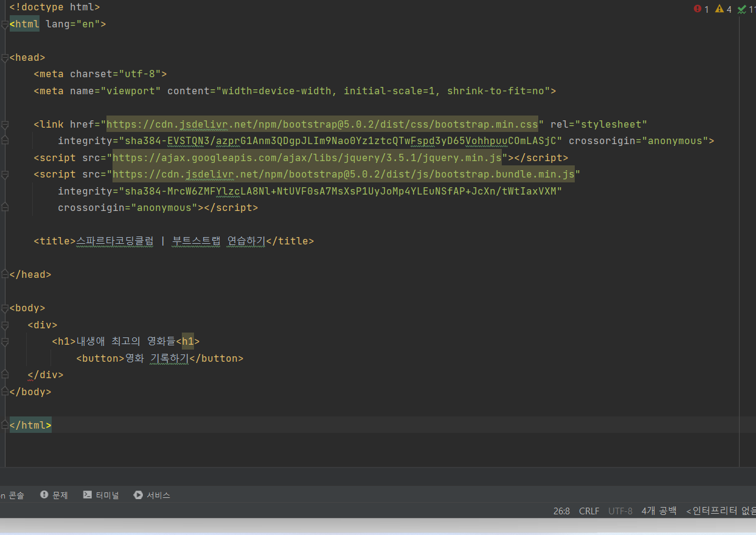Click the 인터프리터 없음 interpreter selector
The image size is (756, 535).
[x=721, y=511]
